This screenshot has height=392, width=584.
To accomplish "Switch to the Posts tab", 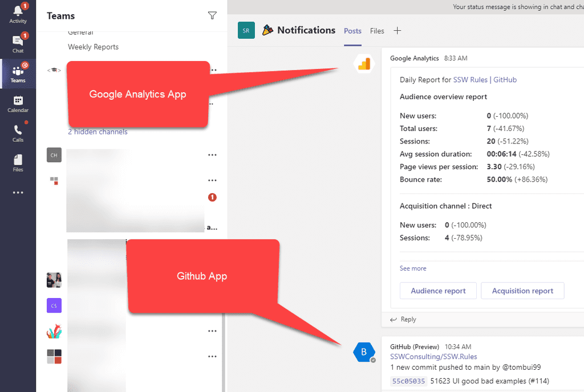I will click(x=352, y=31).
